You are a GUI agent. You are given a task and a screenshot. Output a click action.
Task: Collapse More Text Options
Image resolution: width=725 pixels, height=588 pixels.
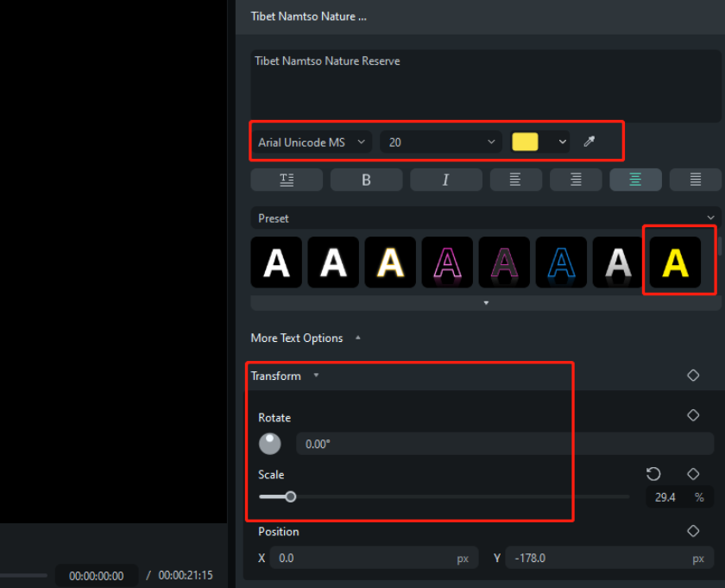(357, 338)
